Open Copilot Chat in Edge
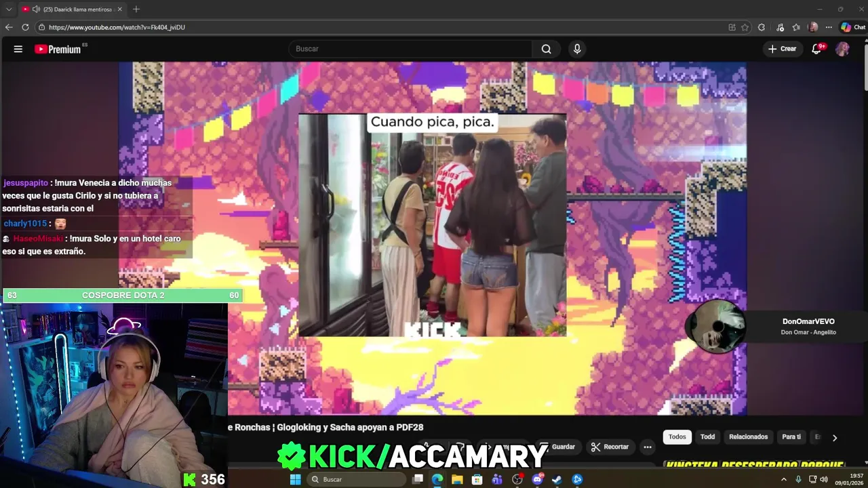Viewport: 868px width, 488px height. (853, 27)
